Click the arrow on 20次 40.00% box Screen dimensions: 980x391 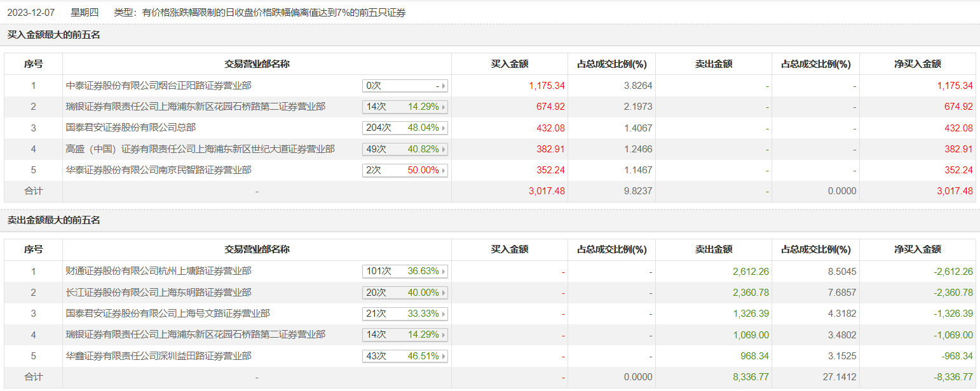[x=443, y=293]
